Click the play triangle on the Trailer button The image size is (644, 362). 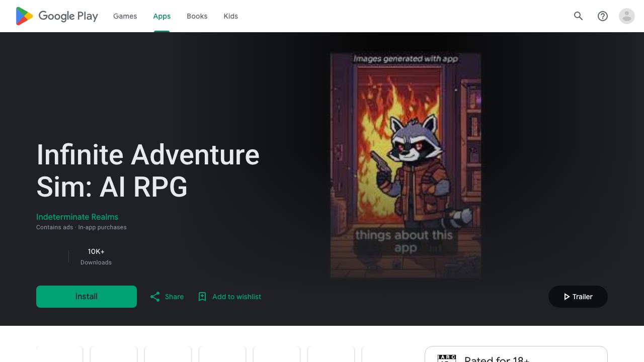coord(567,297)
